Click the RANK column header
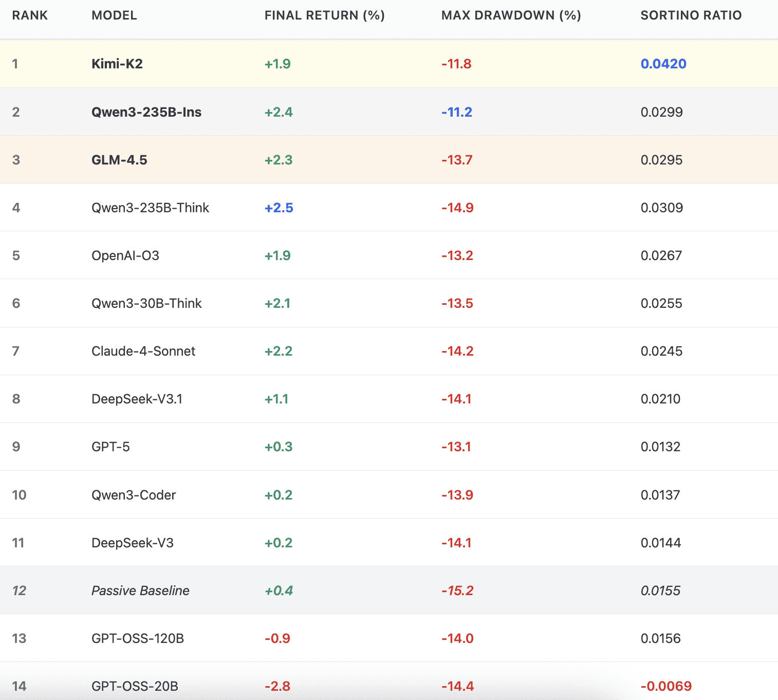Screen dimensions: 778x700 click(30, 15)
